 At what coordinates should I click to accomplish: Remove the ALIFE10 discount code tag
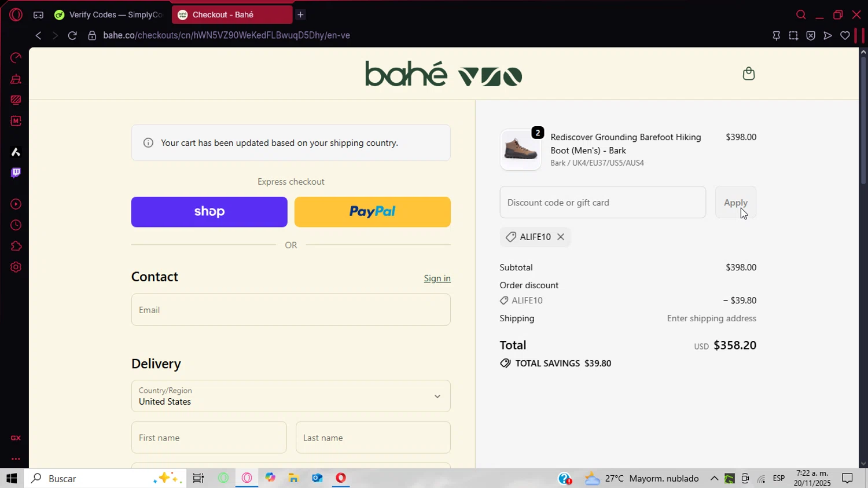coord(561,237)
